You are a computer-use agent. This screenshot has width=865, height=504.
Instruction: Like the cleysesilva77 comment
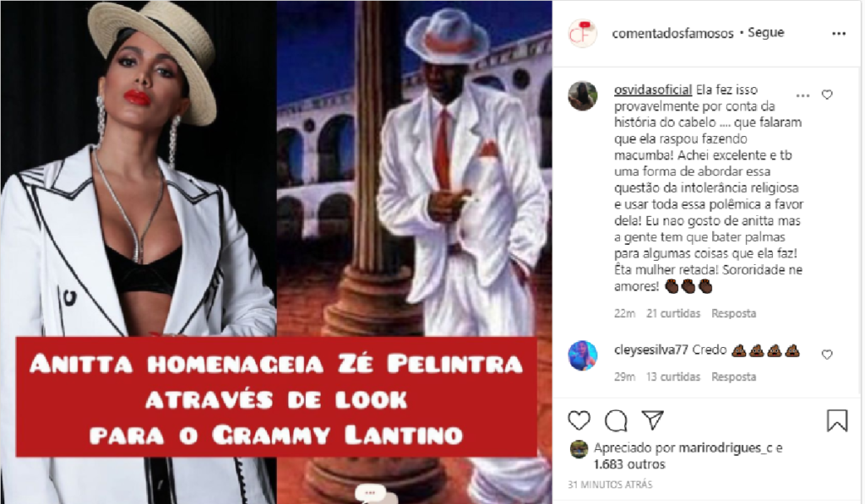827,355
